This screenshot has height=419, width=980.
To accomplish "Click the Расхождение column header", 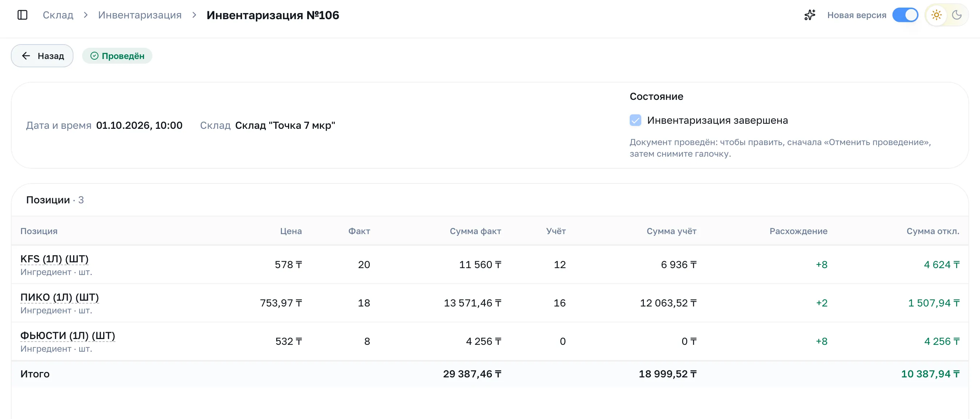I will coord(798,231).
